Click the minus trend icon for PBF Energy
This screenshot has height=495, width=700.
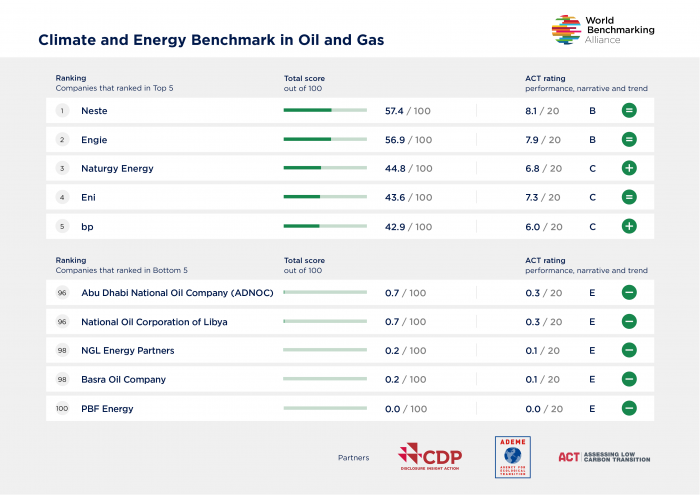pos(629,409)
